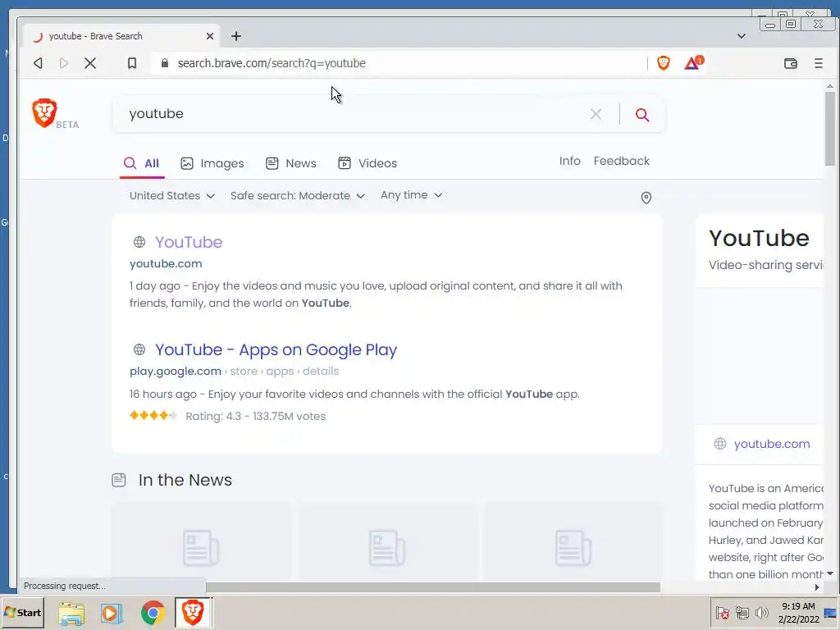Open the Windows Start button

tap(22, 612)
